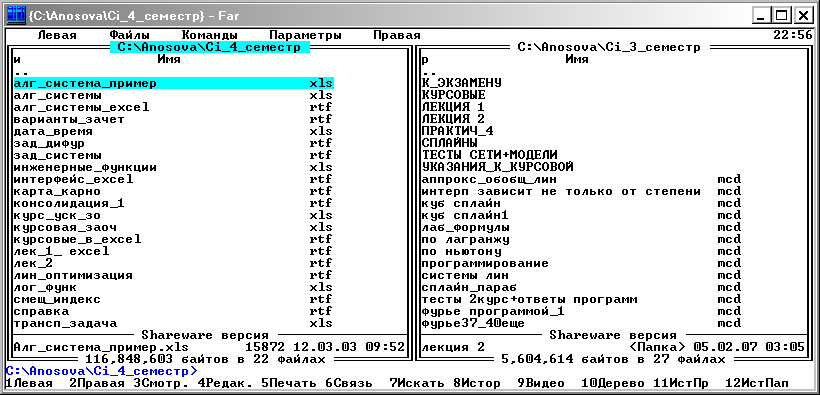
Task: Select folder УКАЗАНИЯ_К_КУРСОВОЙ
Action: click(x=498, y=167)
